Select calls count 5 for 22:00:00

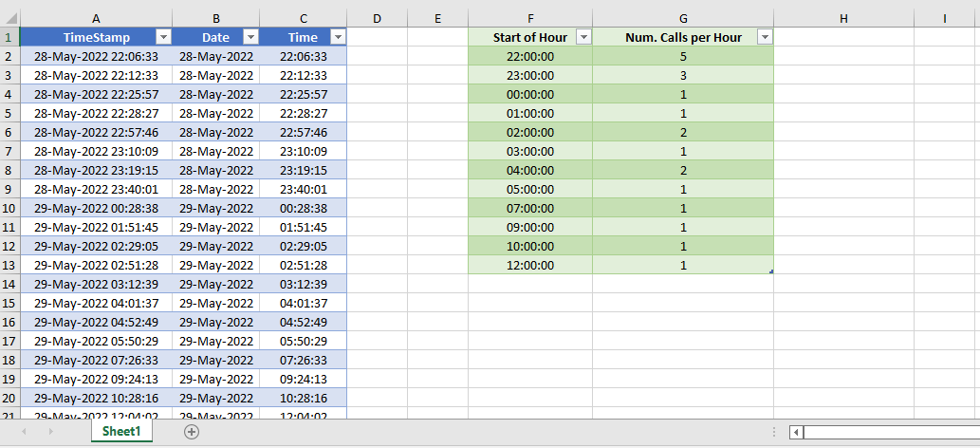pyautogui.click(x=683, y=57)
